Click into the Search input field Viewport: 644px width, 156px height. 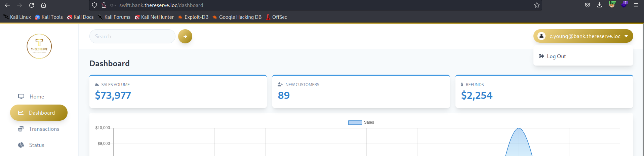click(132, 36)
